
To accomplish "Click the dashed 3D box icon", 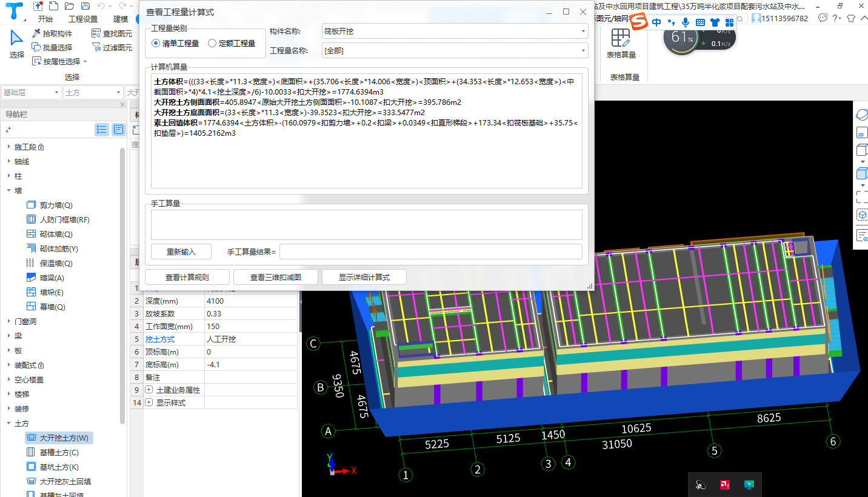I will 862,215.
